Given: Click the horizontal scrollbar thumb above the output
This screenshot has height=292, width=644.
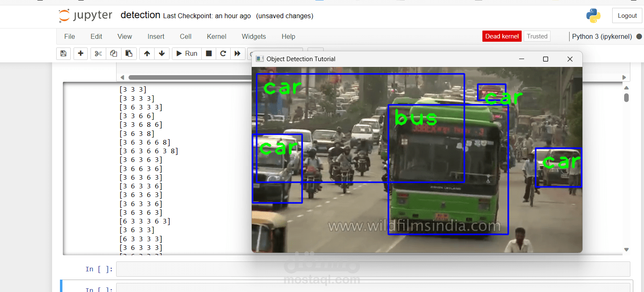Looking at the screenshot, I should pyautogui.click(x=190, y=77).
